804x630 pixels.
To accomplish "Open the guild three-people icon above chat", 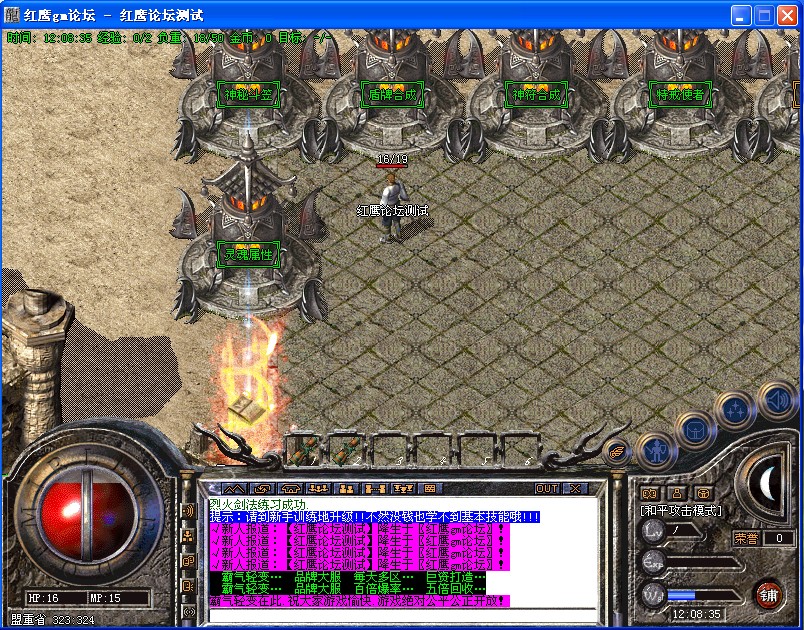I will click(318, 489).
